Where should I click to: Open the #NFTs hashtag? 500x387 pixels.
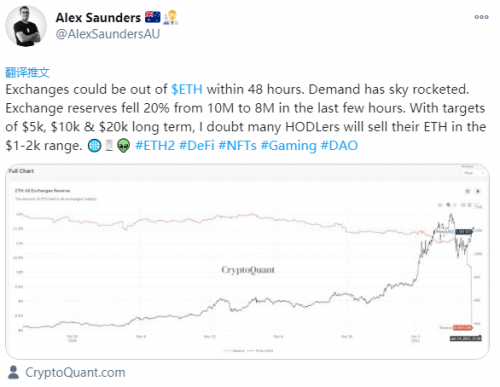[237, 146]
